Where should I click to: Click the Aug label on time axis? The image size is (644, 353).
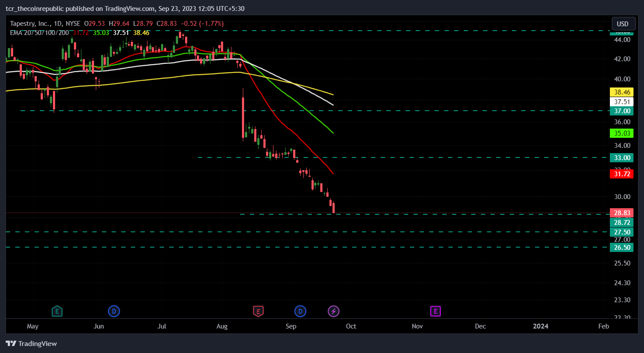pyautogui.click(x=222, y=326)
